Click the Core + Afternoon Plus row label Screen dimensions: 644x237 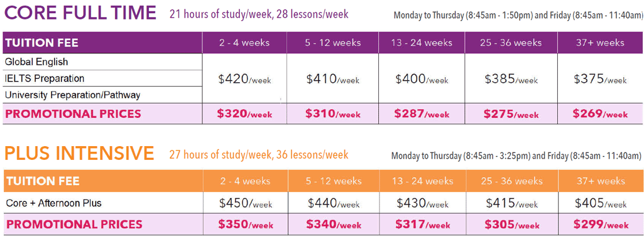pos(53,203)
